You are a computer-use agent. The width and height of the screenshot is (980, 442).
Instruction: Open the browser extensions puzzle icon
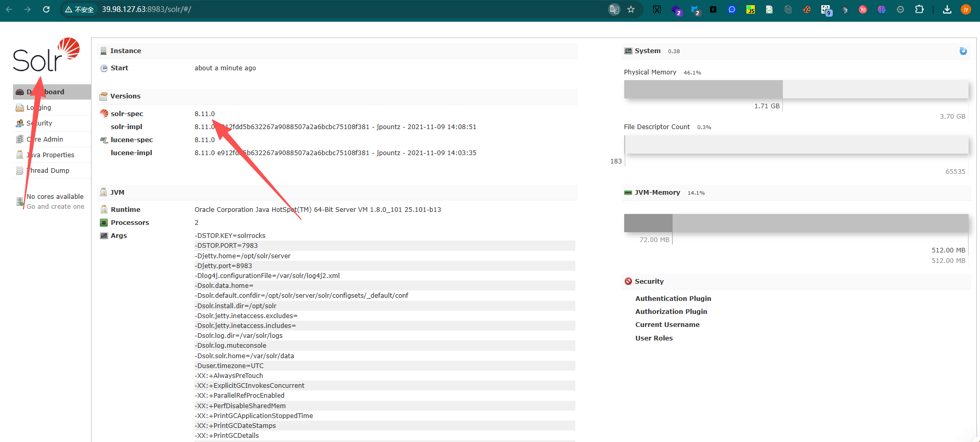(x=919, y=9)
